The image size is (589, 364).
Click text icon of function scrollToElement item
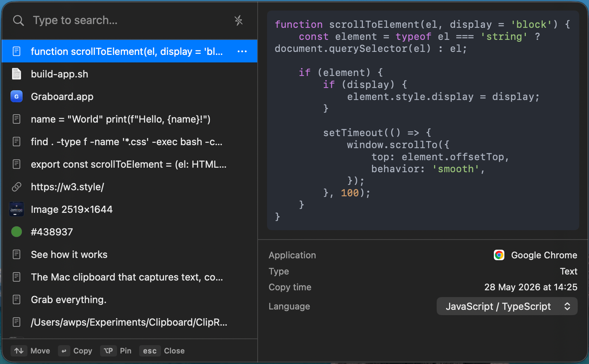pos(17,51)
